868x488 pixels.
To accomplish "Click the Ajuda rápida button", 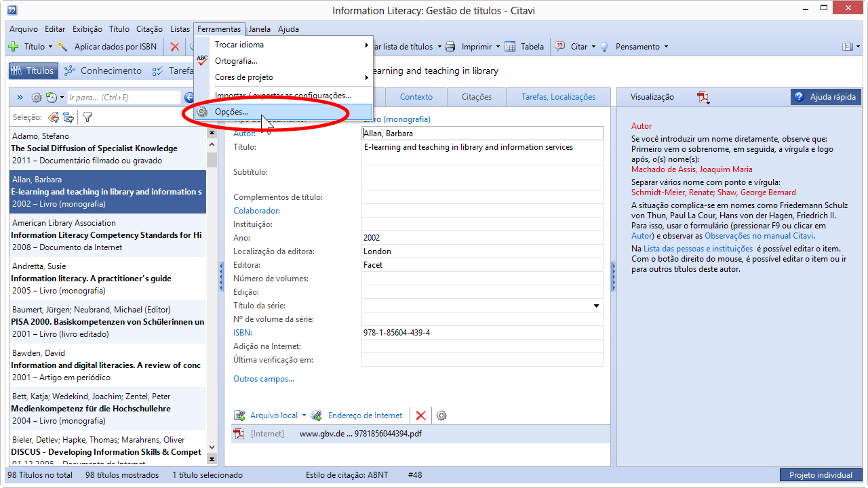I will pyautogui.click(x=825, y=97).
